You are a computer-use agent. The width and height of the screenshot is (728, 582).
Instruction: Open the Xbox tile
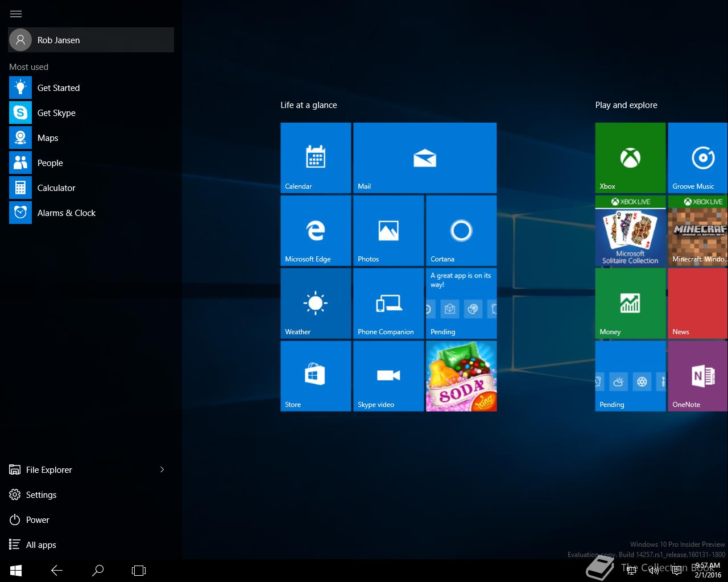(630, 158)
